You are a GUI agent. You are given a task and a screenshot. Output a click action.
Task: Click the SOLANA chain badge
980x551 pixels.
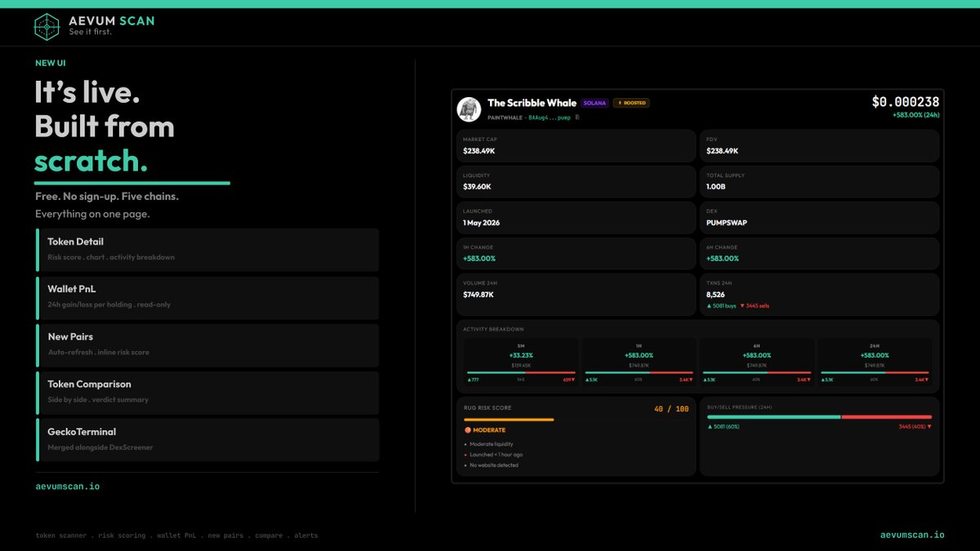(x=595, y=103)
